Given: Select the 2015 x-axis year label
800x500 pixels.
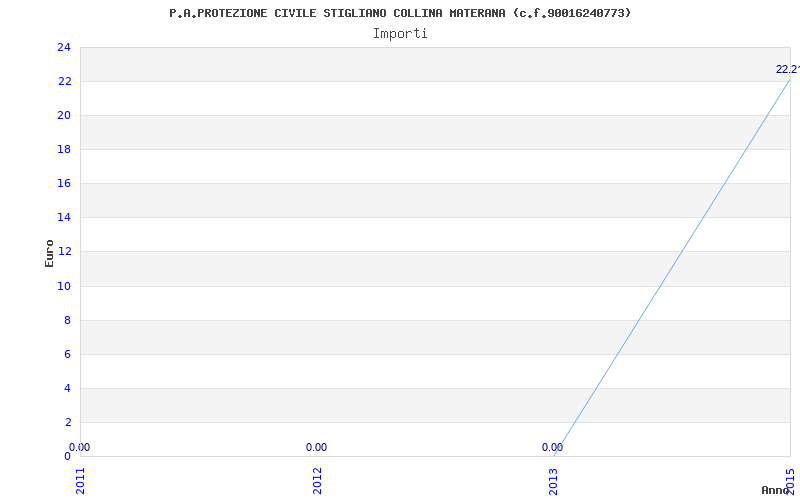Looking at the screenshot, I should pyautogui.click(x=790, y=481).
